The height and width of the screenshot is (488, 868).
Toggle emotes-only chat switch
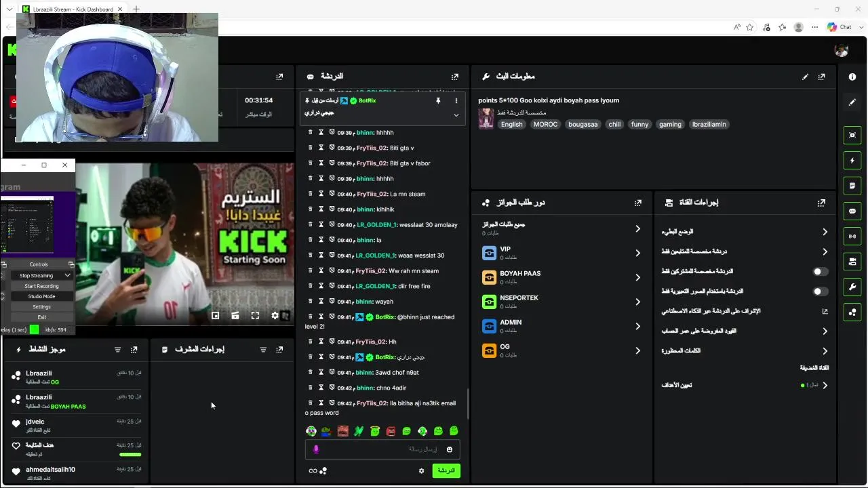click(821, 291)
